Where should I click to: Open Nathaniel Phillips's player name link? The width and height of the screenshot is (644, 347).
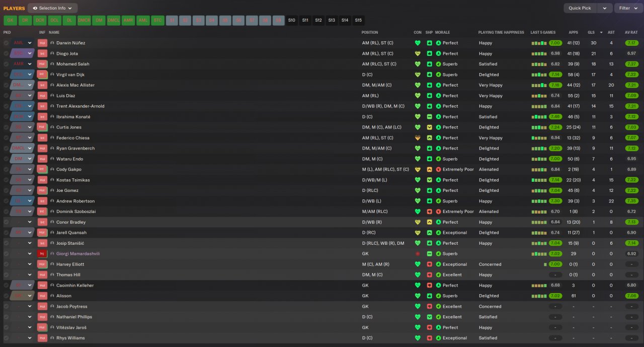pyautogui.click(x=74, y=317)
